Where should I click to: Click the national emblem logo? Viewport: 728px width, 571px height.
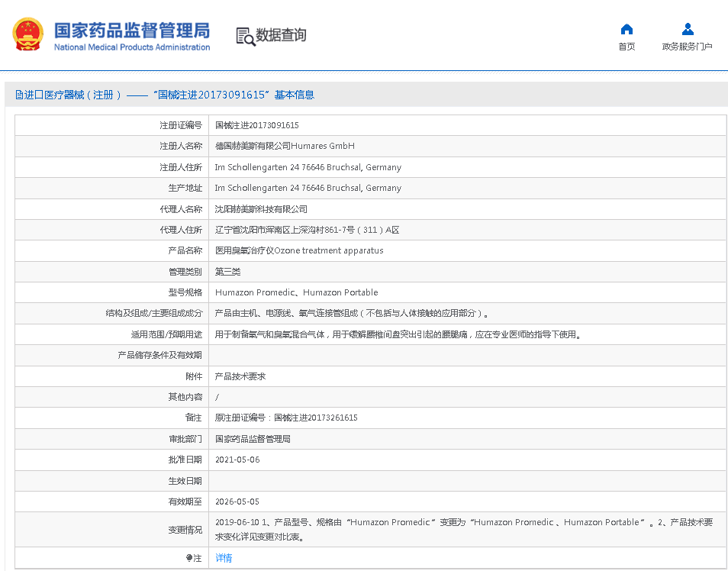[x=27, y=34]
